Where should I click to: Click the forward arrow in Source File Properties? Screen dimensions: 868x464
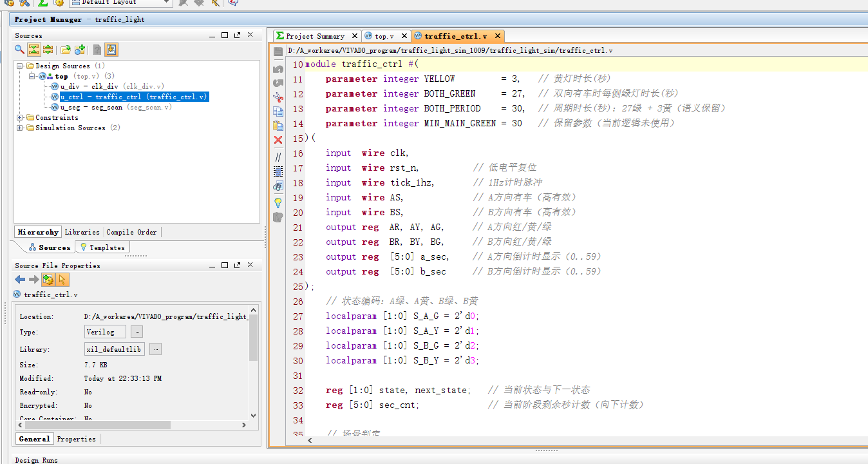[x=34, y=280]
